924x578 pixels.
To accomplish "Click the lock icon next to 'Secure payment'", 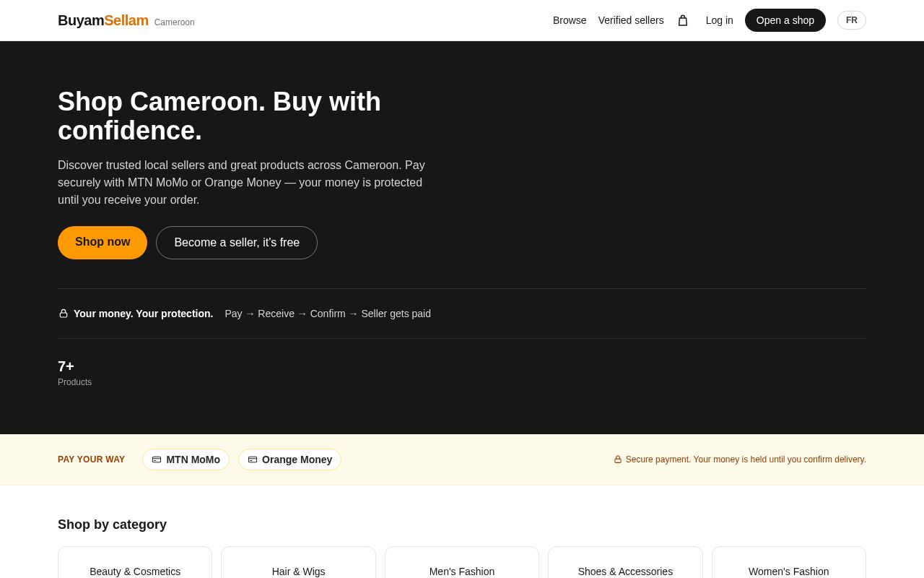I will pyautogui.click(x=618, y=460).
